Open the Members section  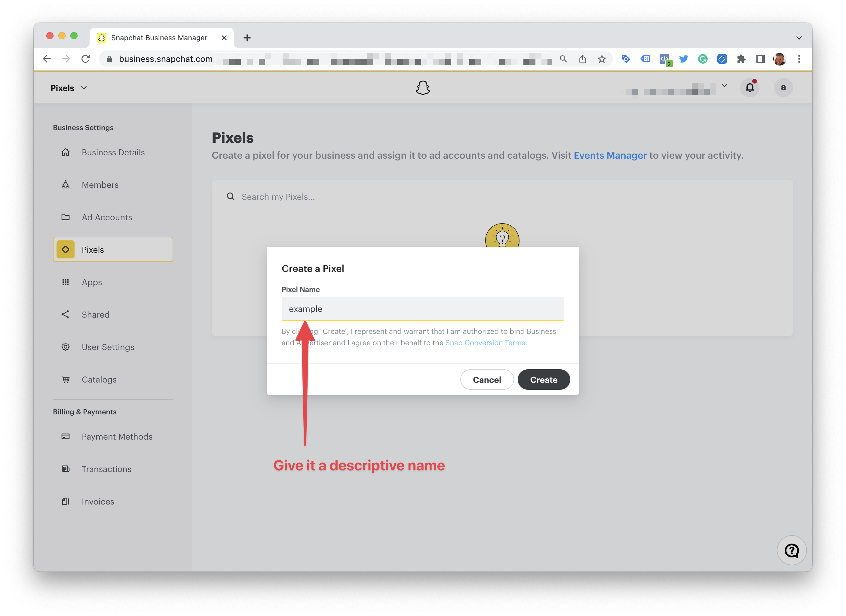point(100,184)
